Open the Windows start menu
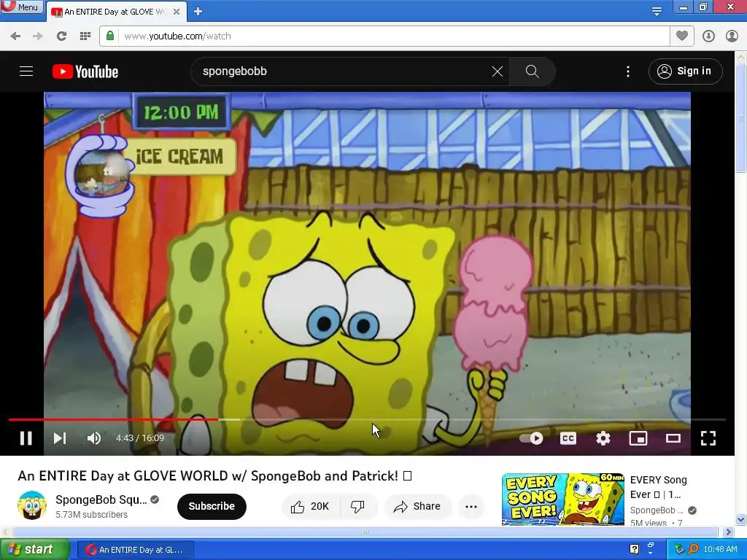747x560 pixels. (34, 550)
